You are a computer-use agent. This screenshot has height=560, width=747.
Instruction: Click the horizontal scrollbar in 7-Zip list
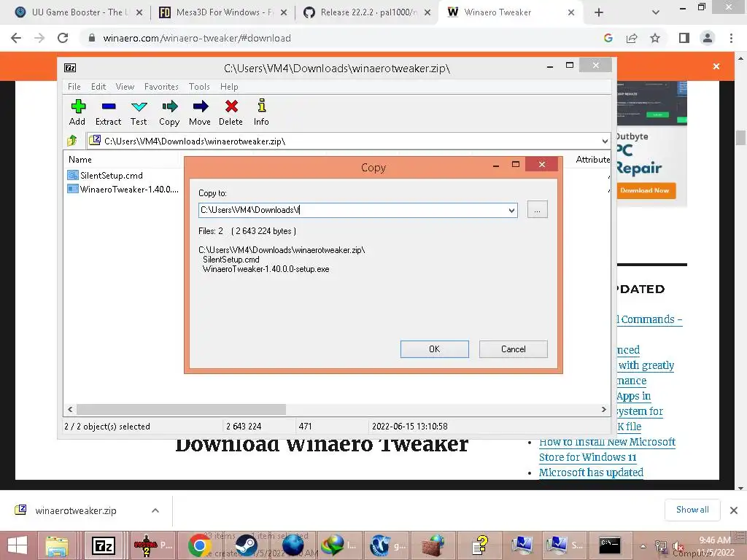click(181, 409)
